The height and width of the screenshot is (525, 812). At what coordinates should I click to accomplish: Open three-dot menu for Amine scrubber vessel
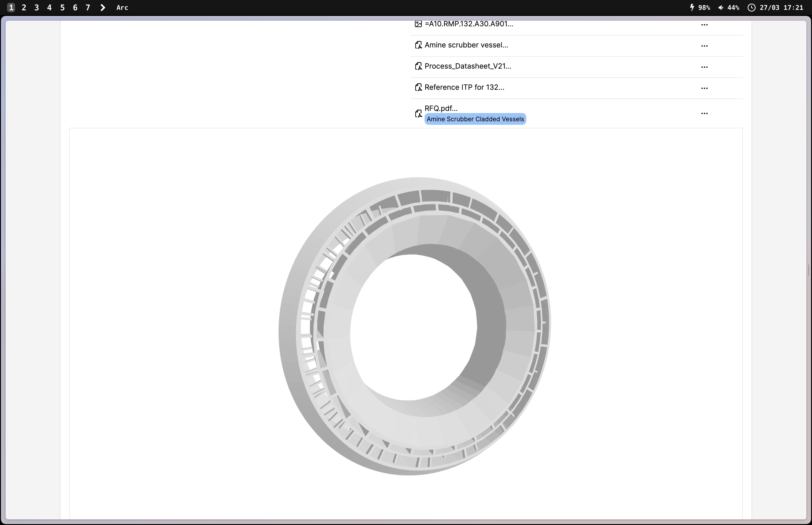[x=704, y=46]
